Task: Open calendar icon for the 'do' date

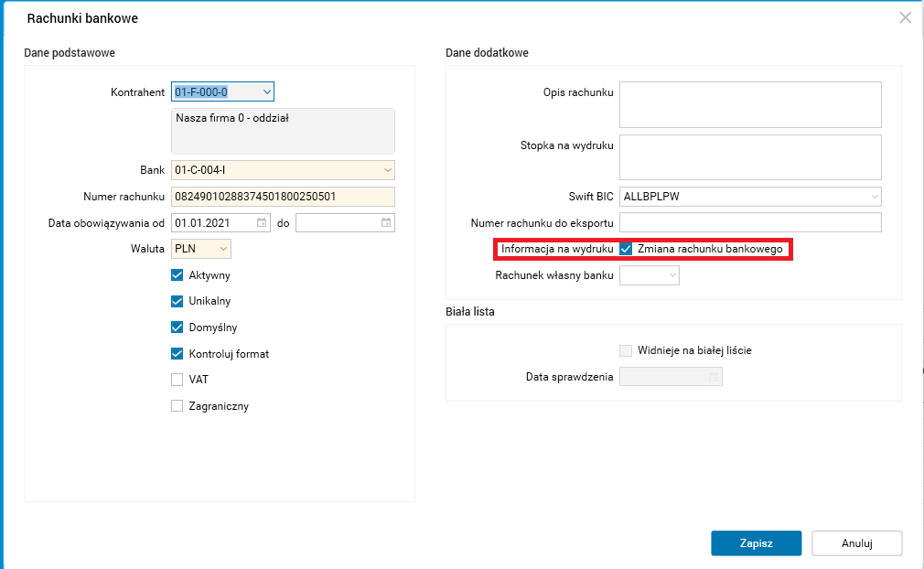Action: click(x=387, y=222)
